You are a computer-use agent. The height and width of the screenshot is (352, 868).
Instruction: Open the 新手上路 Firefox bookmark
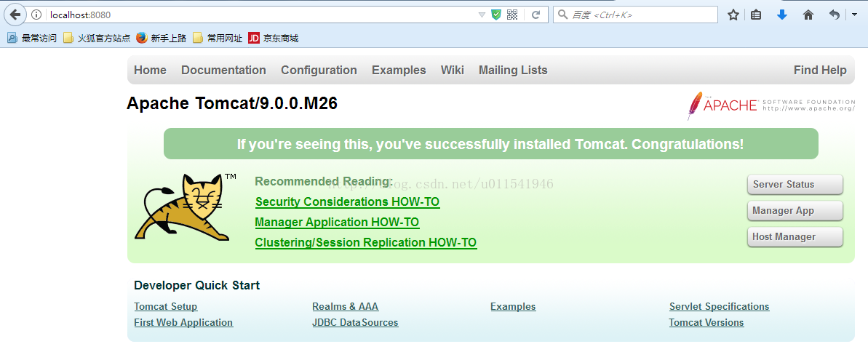point(161,39)
